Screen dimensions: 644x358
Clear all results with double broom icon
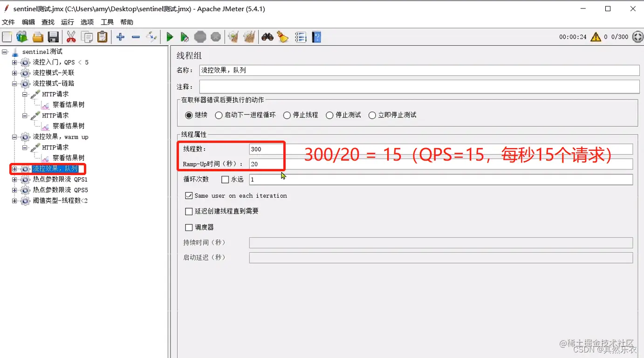click(249, 37)
